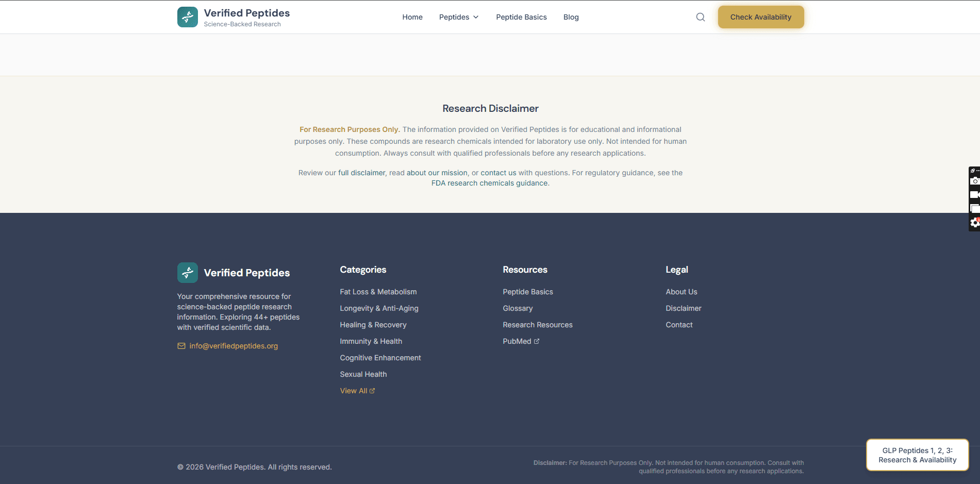
Task: Click the window capture icon in sidebar
Action: [975, 208]
